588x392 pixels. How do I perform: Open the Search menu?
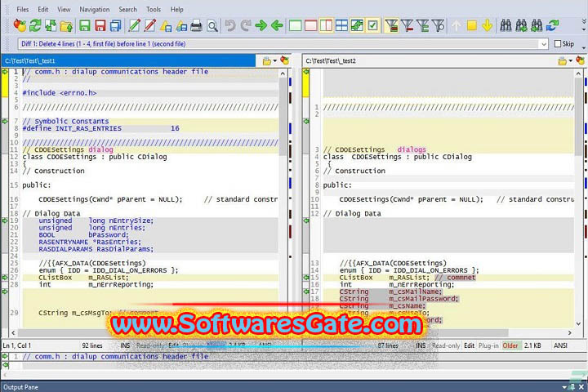[128, 9]
